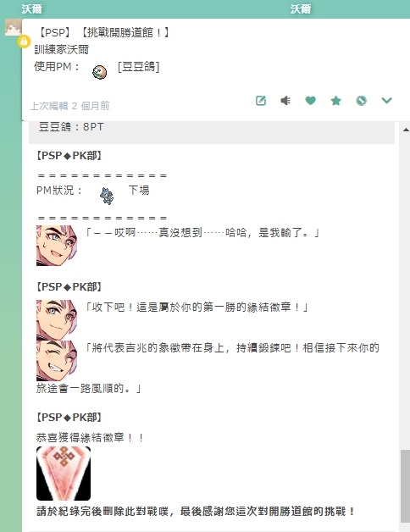Expand options with chevron down arrow
The height and width of the screenshot is (532, 410).
(386, 101)
